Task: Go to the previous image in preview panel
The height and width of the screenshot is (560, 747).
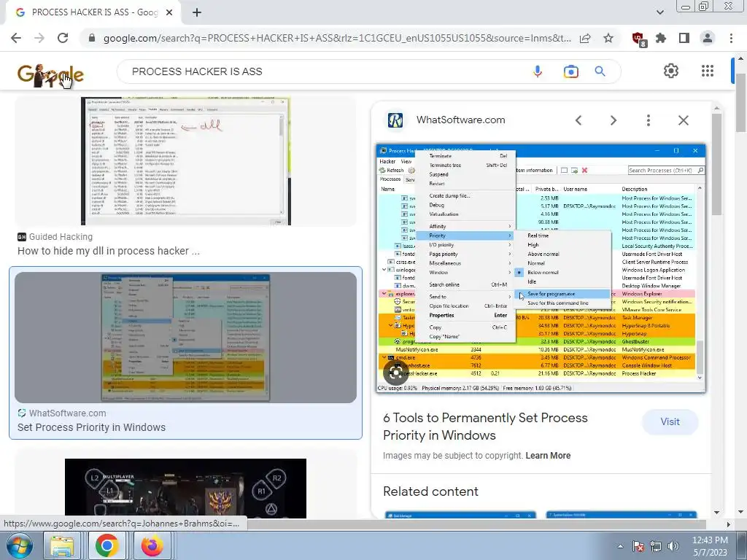Action: 578,120
